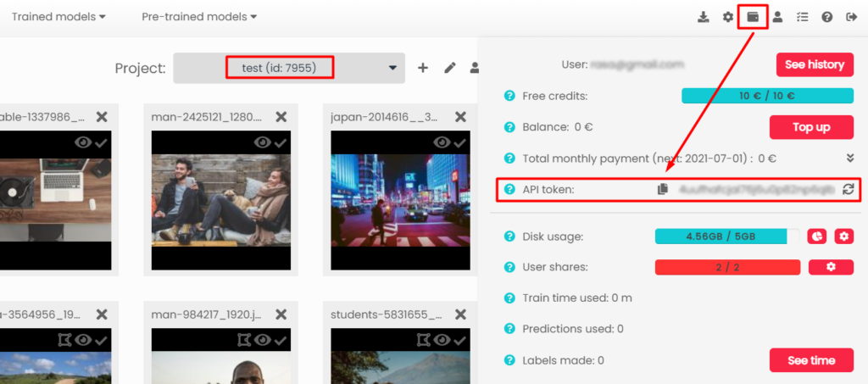This screenshot has height=384, width=868.
Task: Toggle eye icon on japan-2014616 image
Action: tap(442, 142)
